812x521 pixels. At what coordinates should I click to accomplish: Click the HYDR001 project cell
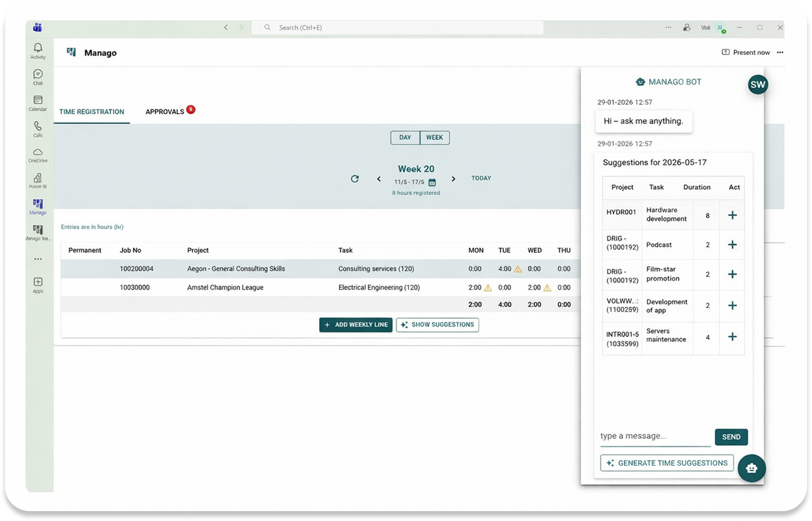click(x=622, y=215)
